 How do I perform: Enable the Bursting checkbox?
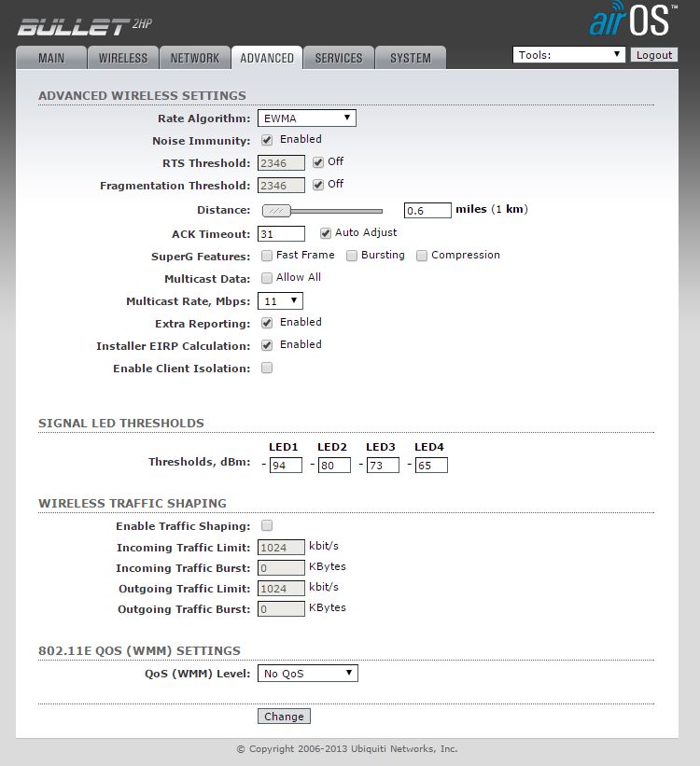[x=352, y=256]
